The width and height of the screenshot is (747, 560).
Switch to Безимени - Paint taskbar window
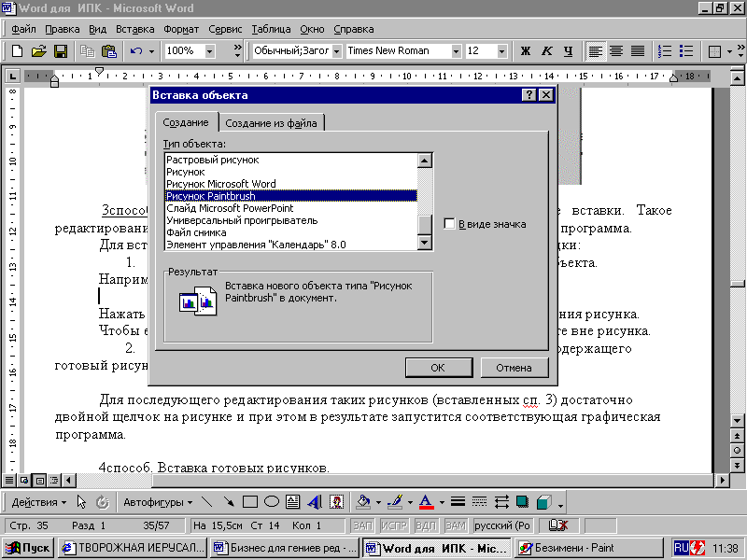click(589, 548)
